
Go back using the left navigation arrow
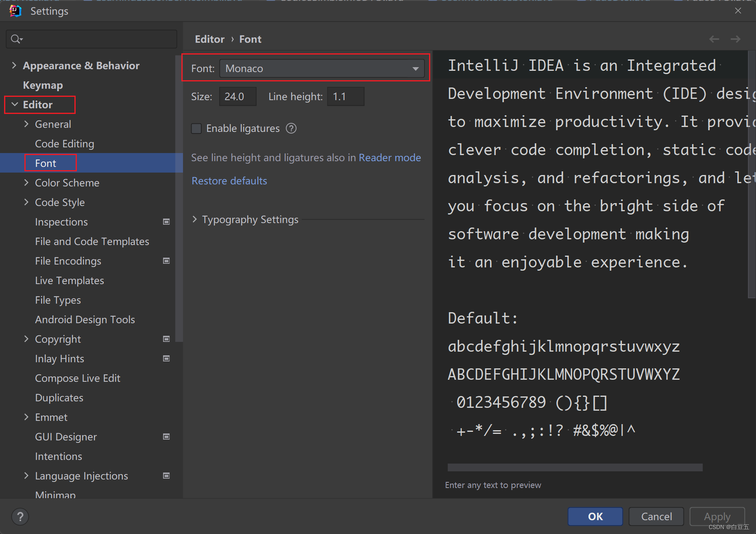(x=714, y=39)
